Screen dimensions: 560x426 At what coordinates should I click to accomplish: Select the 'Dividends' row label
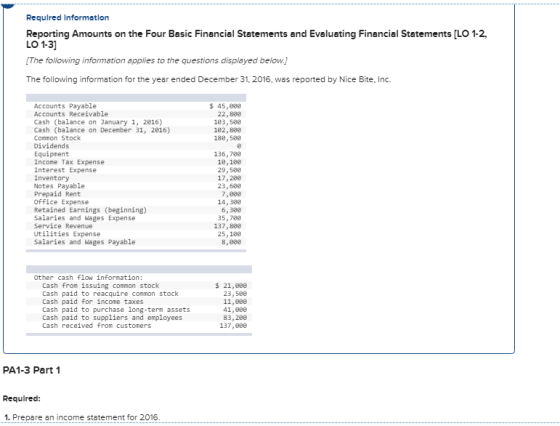click(51, 146)
